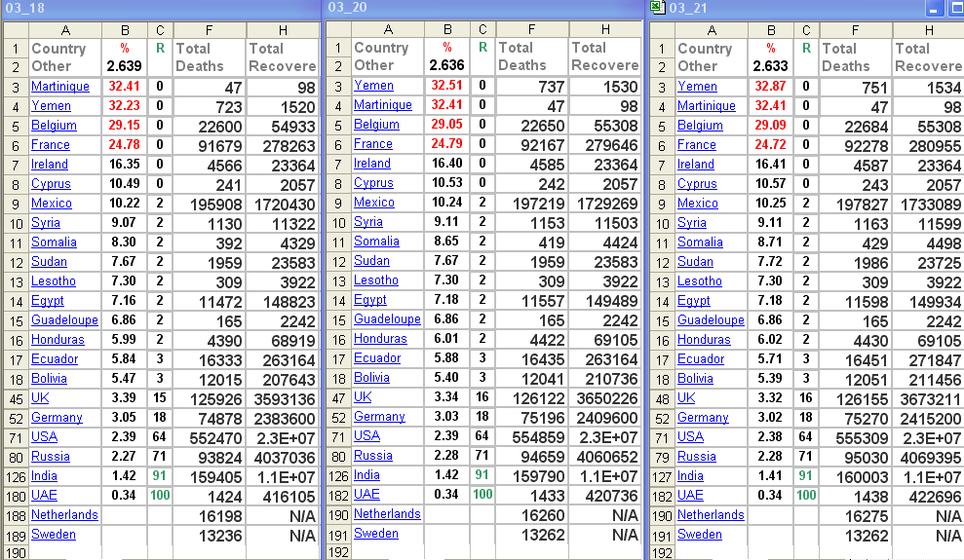
Task: Select column F header in window 03_18
Action: pyautogui.click(x=210, y=30)
